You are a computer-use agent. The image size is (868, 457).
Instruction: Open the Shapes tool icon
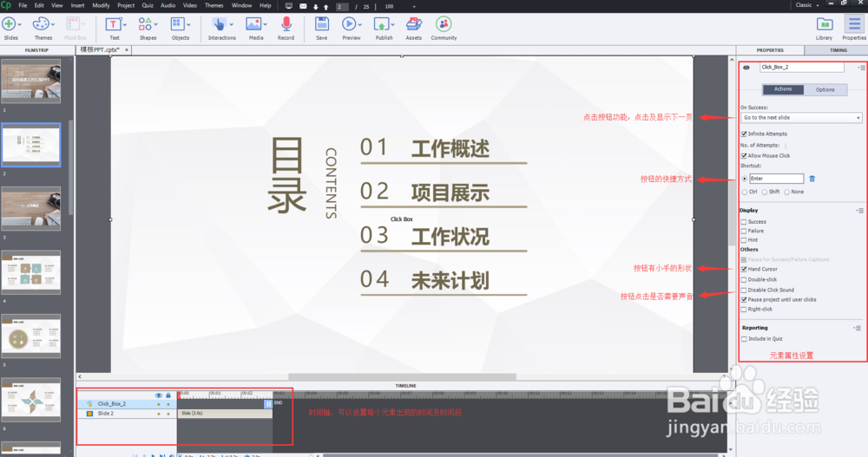click(145, 24)
